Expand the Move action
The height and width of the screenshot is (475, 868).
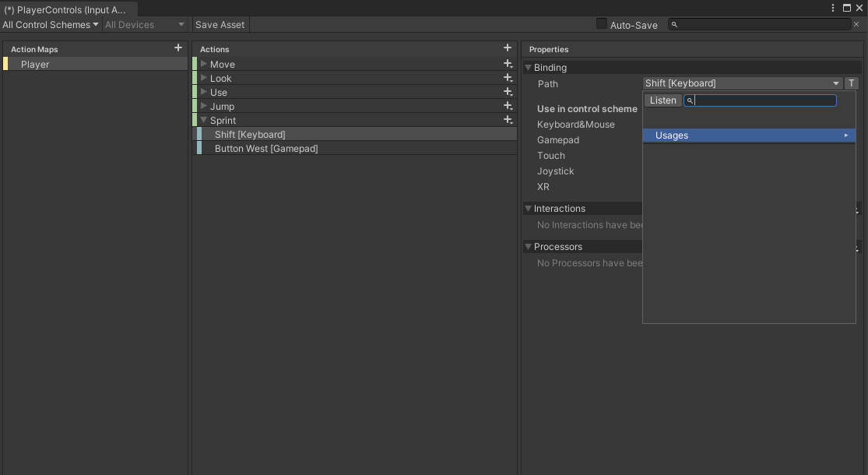[204, 64]
